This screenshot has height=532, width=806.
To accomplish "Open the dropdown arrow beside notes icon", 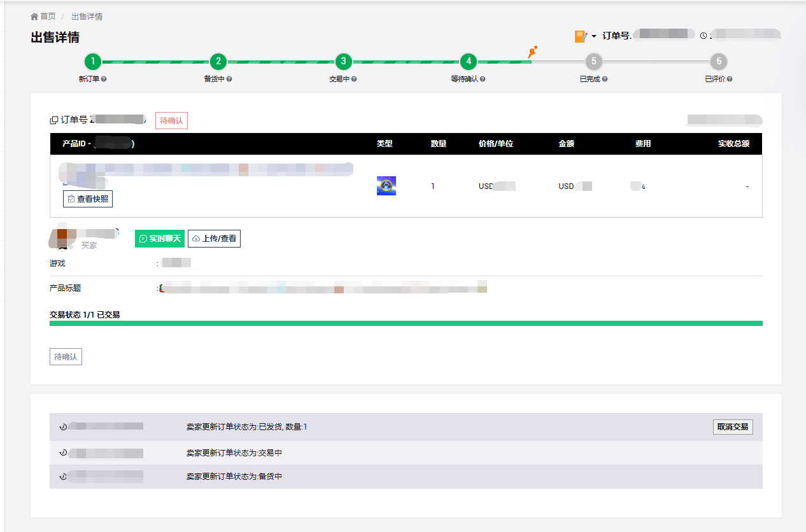I will click(594, 36).
